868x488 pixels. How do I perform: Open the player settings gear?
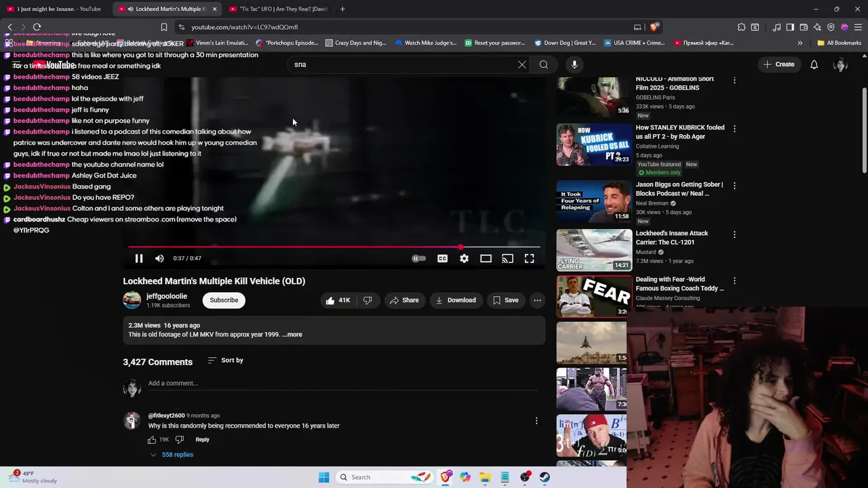point(464,258)
